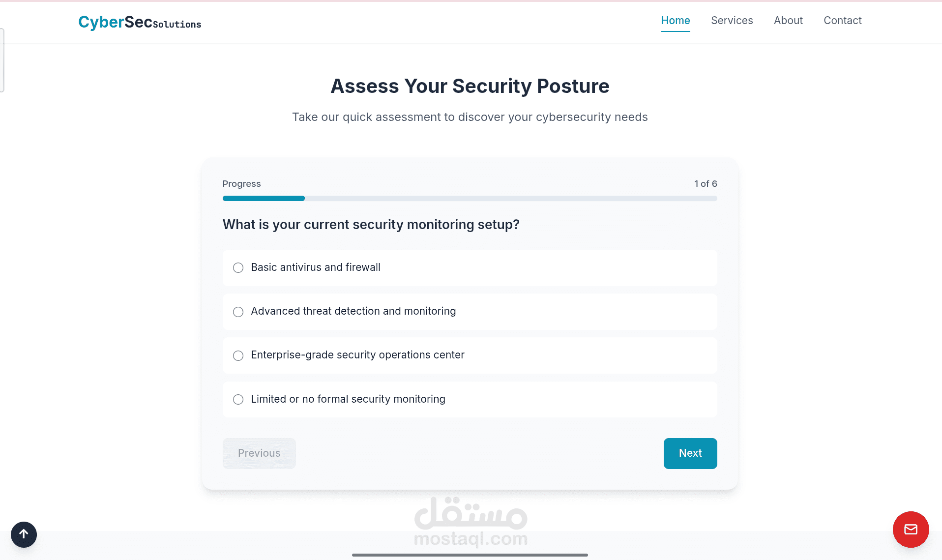Click the horizontal scrollbar at bottom
The image size is (942, 560).
pos(470,555)
